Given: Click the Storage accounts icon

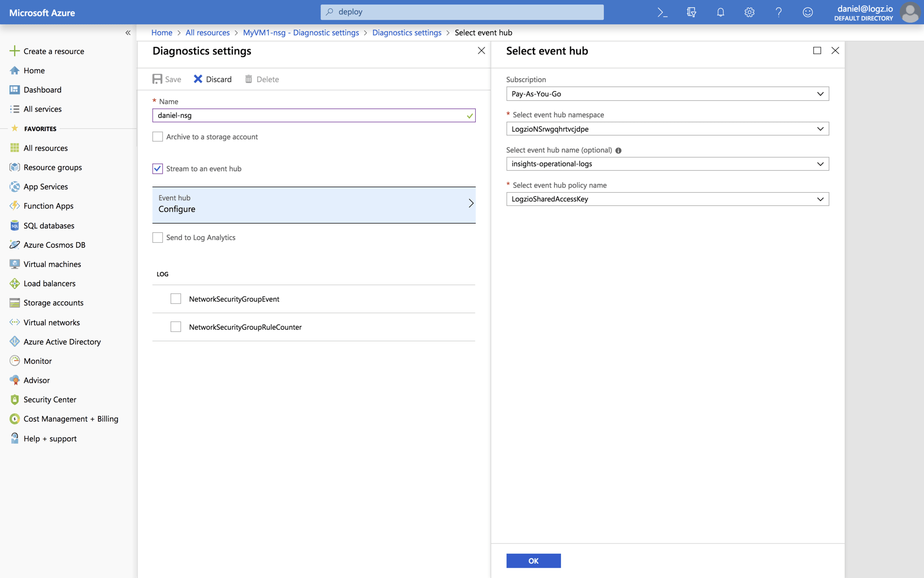Looking at the screenshot, I should (x=15, y=303).
